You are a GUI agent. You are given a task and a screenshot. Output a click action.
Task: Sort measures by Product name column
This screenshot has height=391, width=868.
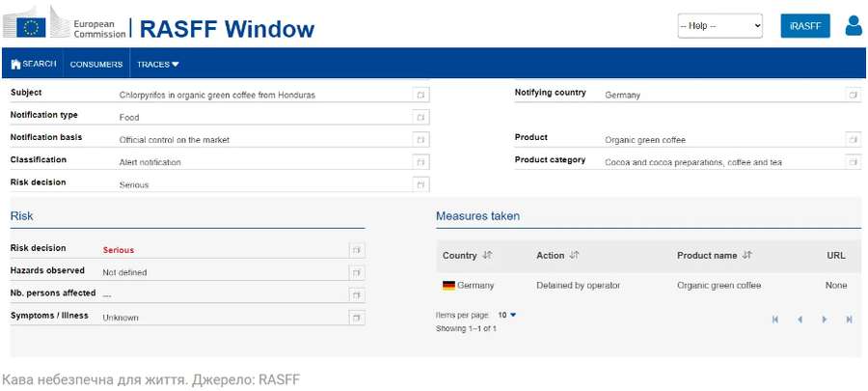[746, 256]
